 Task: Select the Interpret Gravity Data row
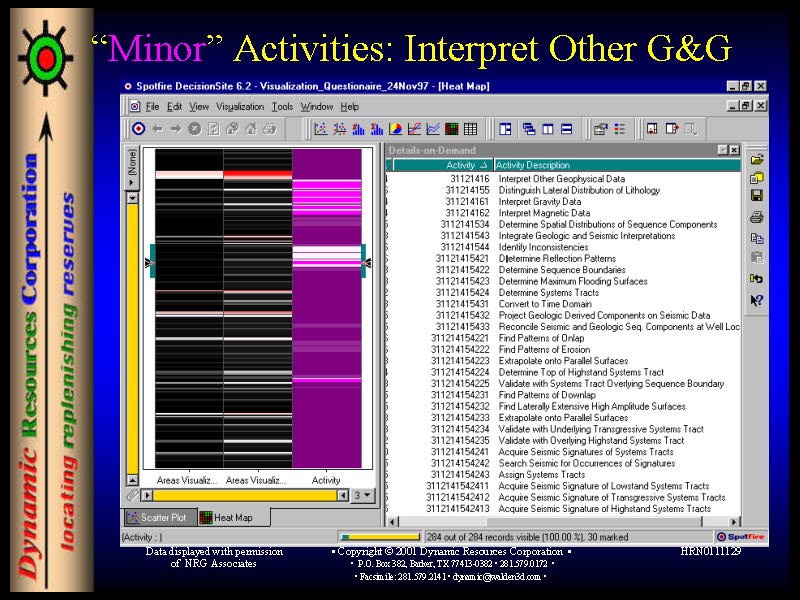click(x=539, y=201)
